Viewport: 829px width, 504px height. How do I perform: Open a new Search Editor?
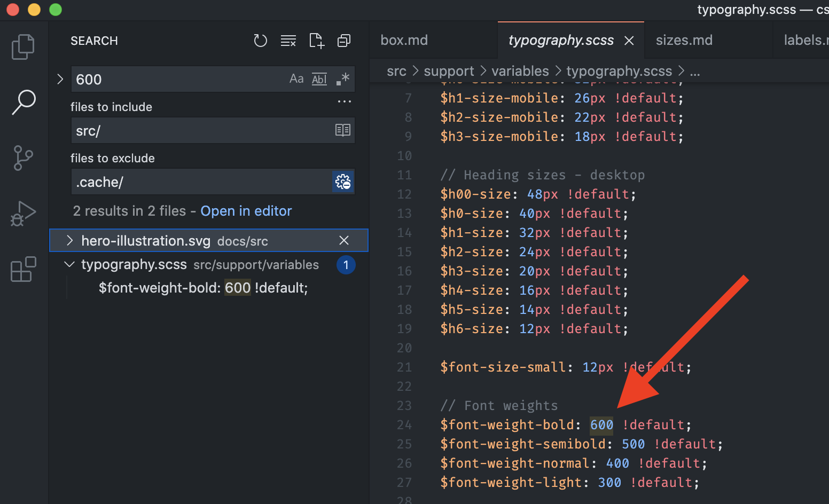(316, 41)
